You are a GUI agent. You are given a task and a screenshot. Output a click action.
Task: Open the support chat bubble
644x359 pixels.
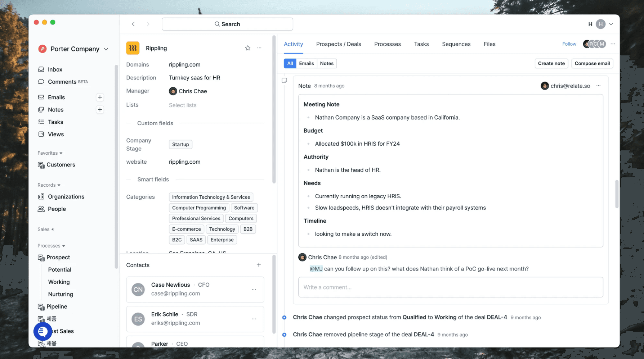point(43,331)
